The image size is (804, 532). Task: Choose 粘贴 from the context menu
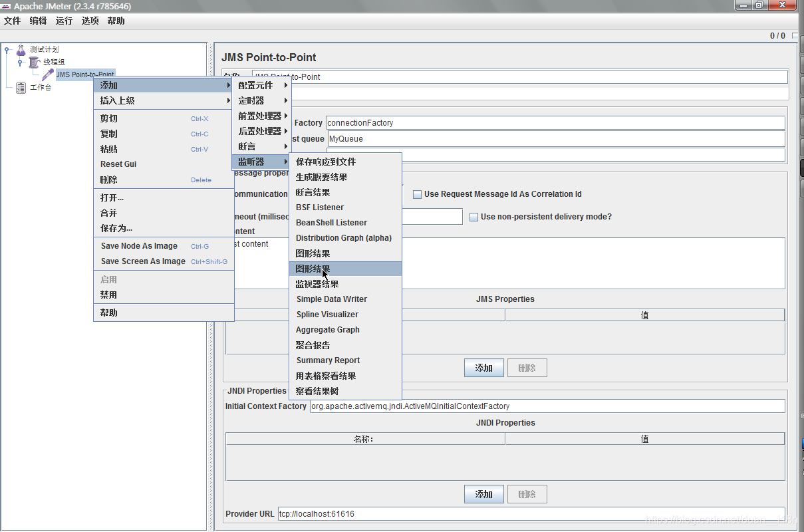[164, 149]
